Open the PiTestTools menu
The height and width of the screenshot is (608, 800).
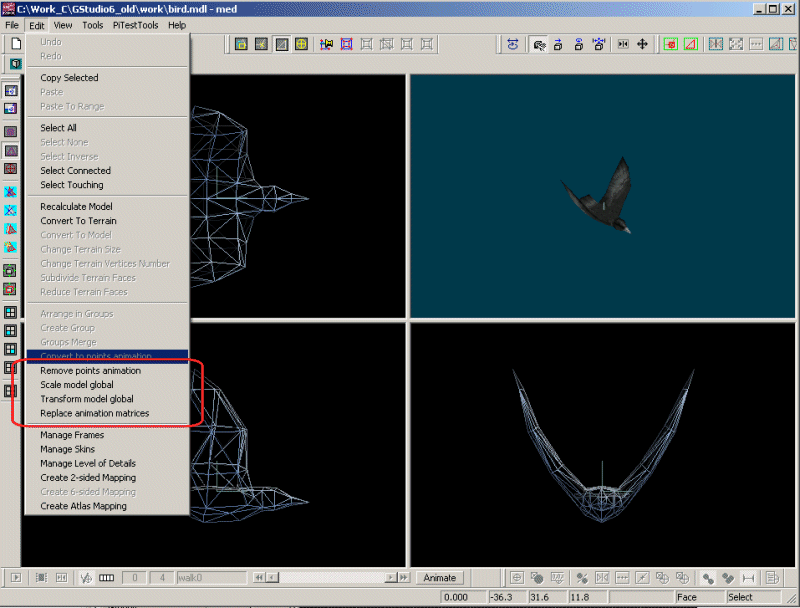point(135,25)
